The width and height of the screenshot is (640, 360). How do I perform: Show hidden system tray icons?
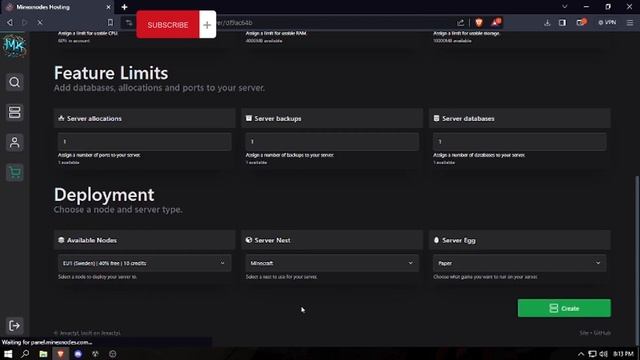[x=581, y=354]
